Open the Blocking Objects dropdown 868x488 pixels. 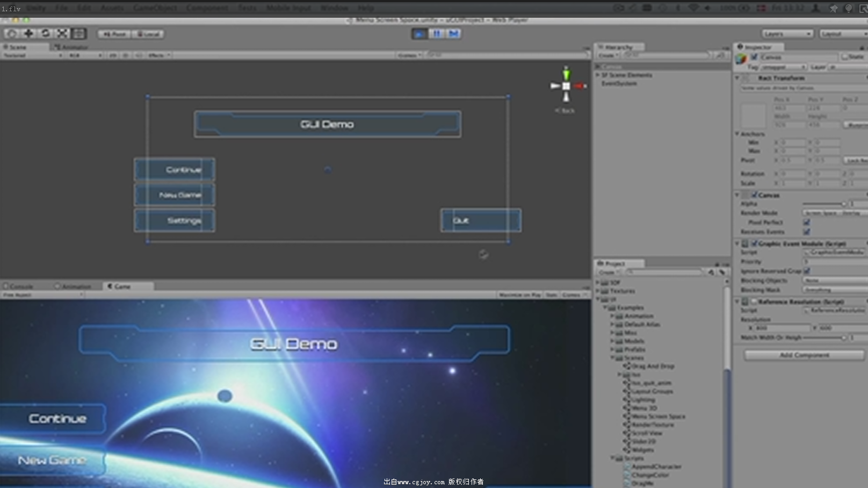[835, 281]
